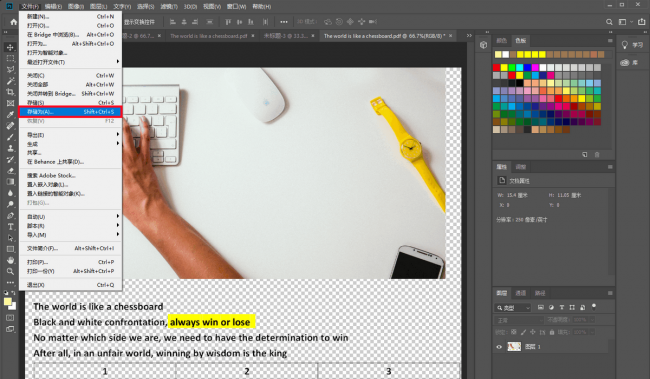Select the Healing Brush tool
The image size is (650, 379).
pyautogui.click(x=10, y=126)
